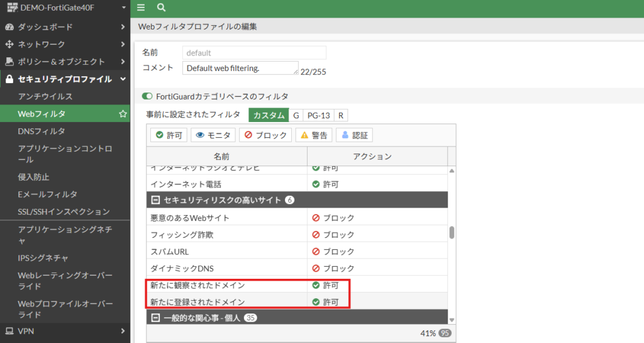Open Webレーティングオーバーライド in the sidebar
The image size is (644, 343).
point(65,281)
